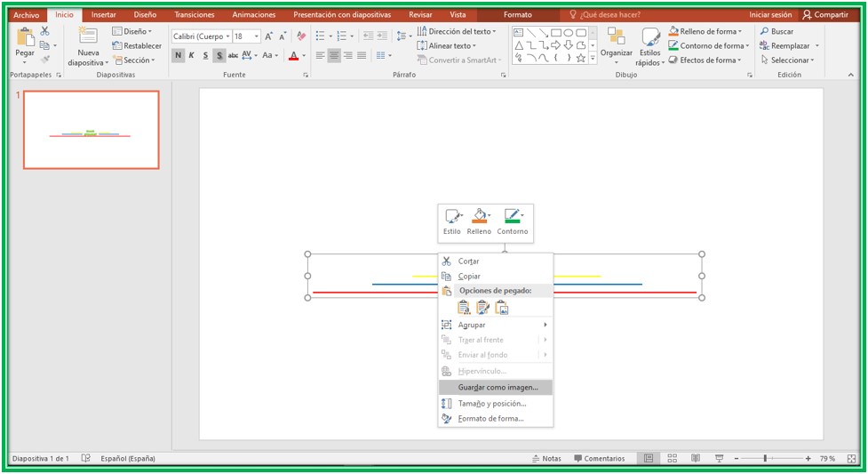868x474 pixels.
Task: Increase font size with A up icon
Action: click(268, 36)
